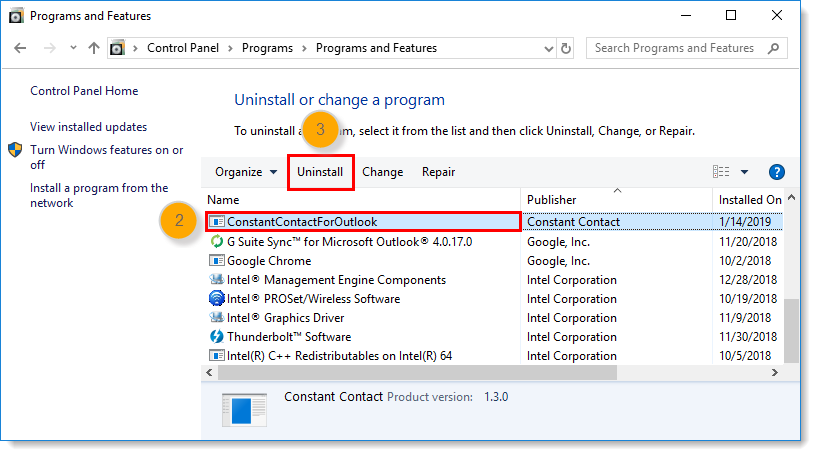Open the Control Panel Home link
Screen dimensions: 816x456
(x=84, y=91)
